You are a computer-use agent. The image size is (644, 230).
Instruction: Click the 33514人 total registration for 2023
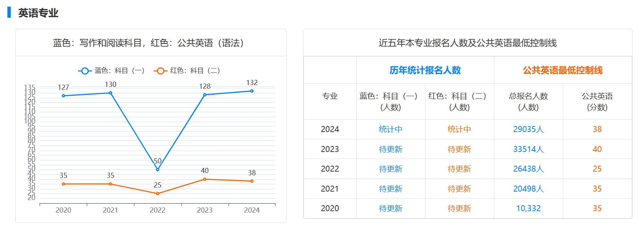click(528, 149)
